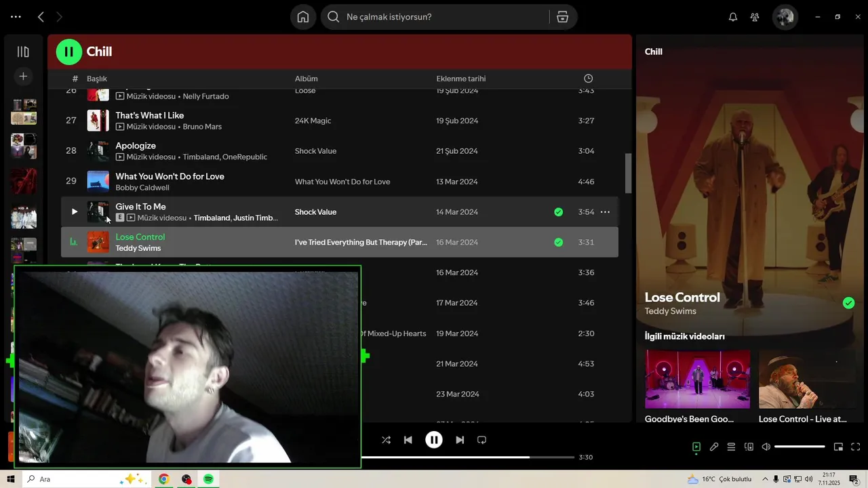
Task: Toggle shuffle mode
Action: [x=386, y=440]
